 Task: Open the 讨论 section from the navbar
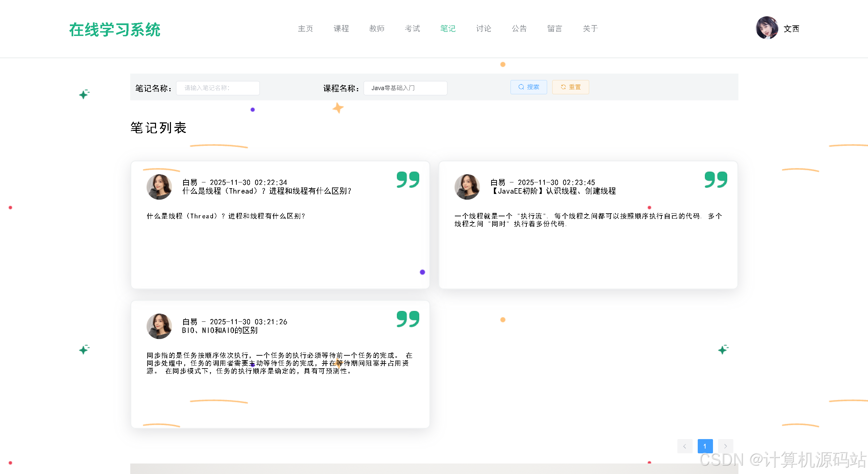(483, 28)
